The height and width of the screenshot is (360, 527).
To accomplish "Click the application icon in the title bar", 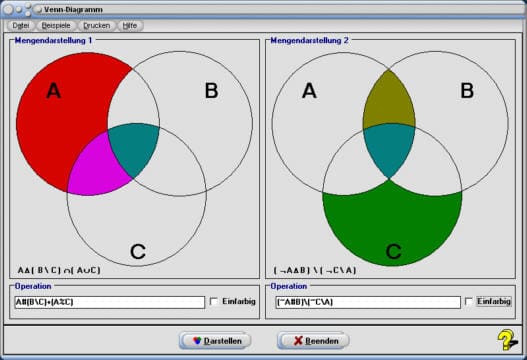I will 38,9.
